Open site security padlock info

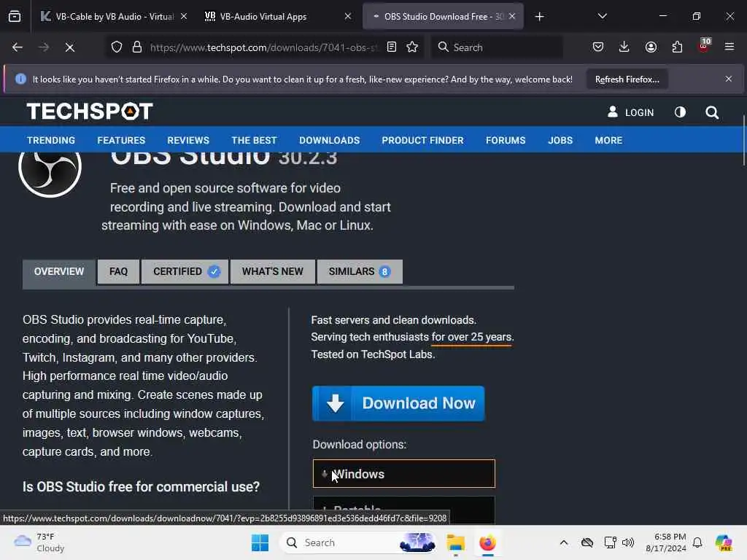pyautogui.click(x=137, y=47)
